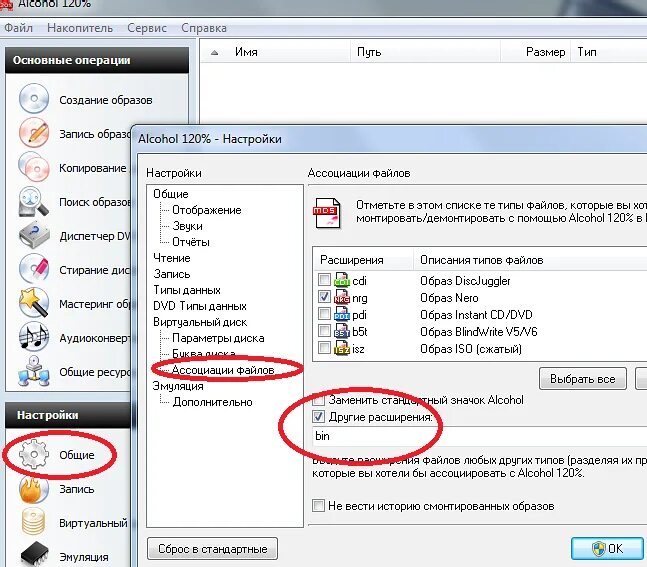Select Чтение in settings tree
Viewport: 647px width, 567px height.
pyautogui.click(x=172, y=258)
